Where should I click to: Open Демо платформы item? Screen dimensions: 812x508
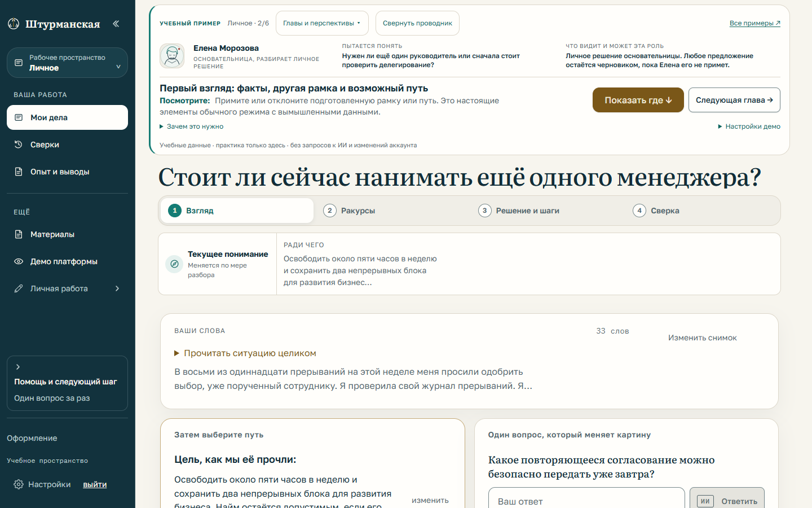coord(67,261)
